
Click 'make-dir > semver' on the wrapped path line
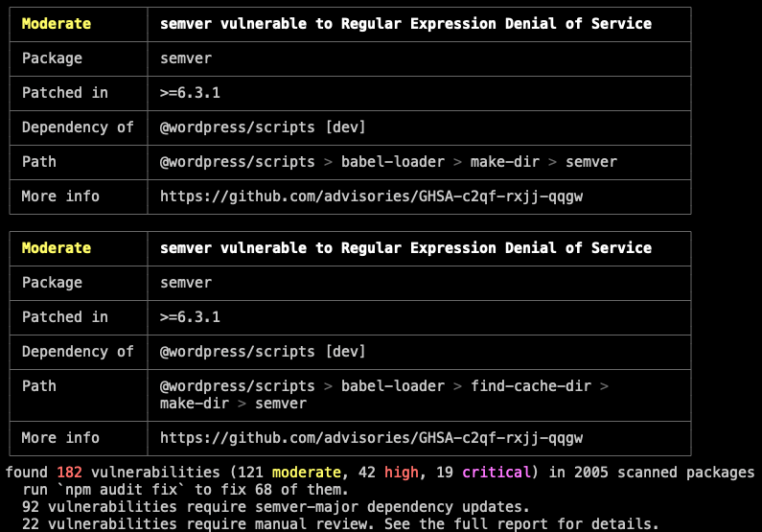[x=233, y=404]
